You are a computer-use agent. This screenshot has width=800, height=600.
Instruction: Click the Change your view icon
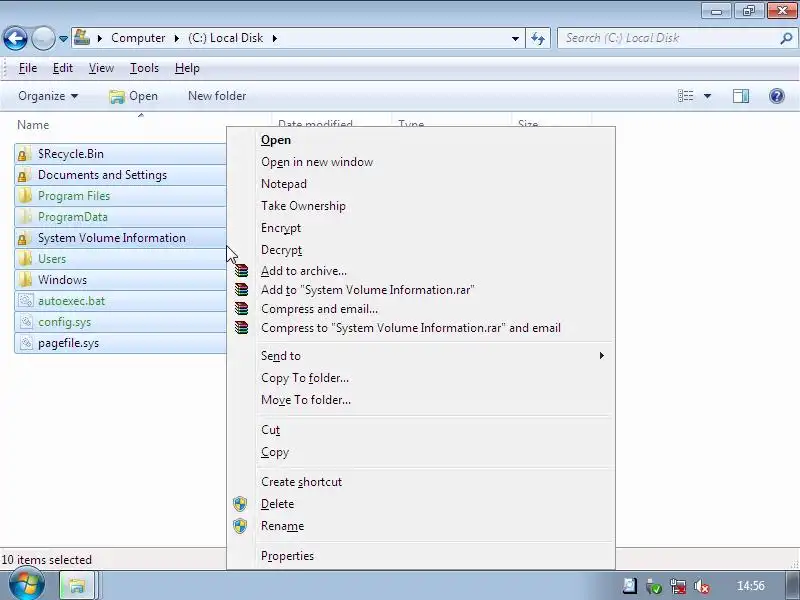(x=685, y=96)
